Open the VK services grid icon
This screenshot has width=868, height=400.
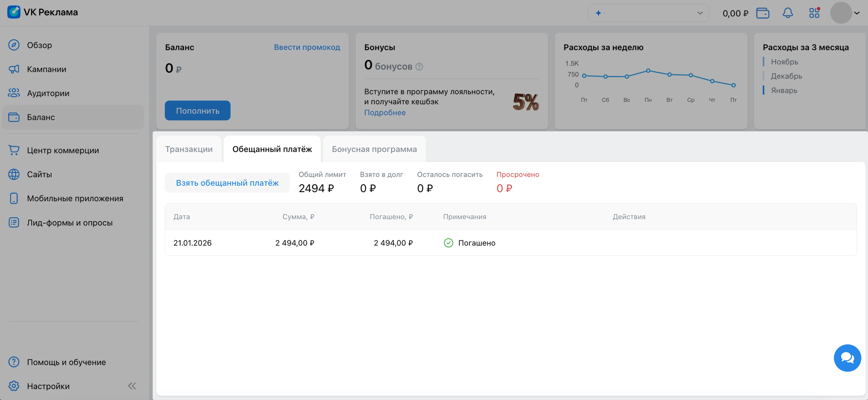(814, 13)
